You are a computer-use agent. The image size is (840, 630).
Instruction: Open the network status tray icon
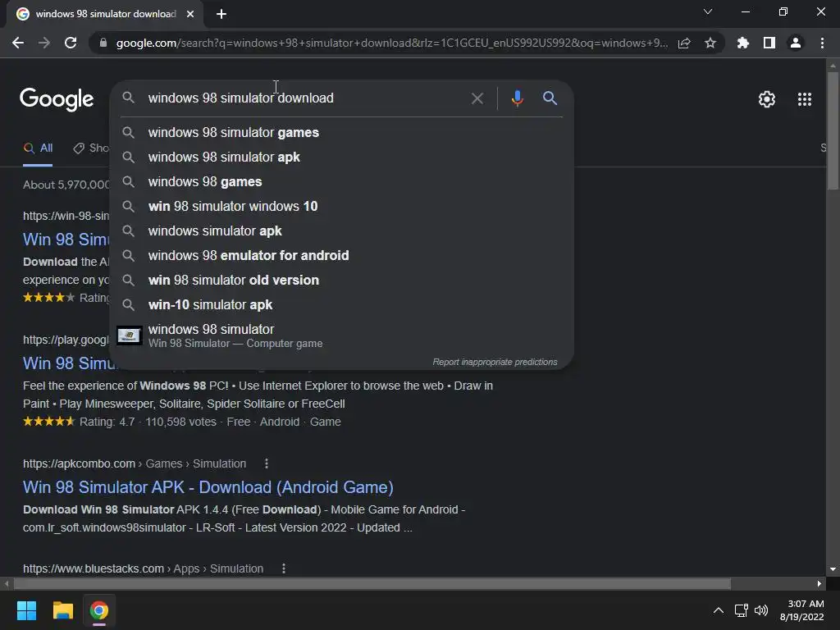point(741,610)
